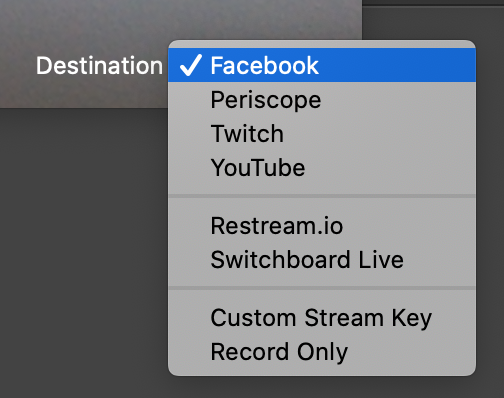The width and height of the screenshot is (504, 398).
Task: Select the YouTube destination option
Action: pyautogui.click(x=322, y=167)
